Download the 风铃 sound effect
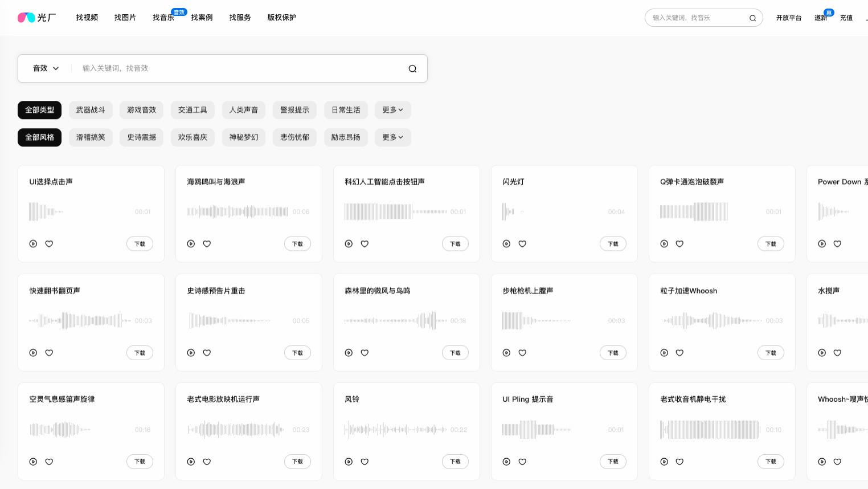The height and width of the screenshot is (489, 868). coord(455,462)
